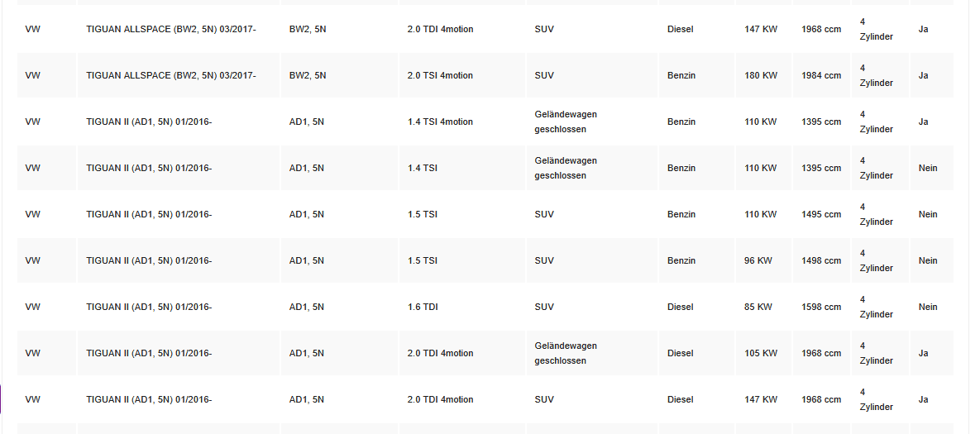Click the 1984 ccm displacement value
This screenshot has width=980, height=434.
pyautogui.click(x=821, y=75)
